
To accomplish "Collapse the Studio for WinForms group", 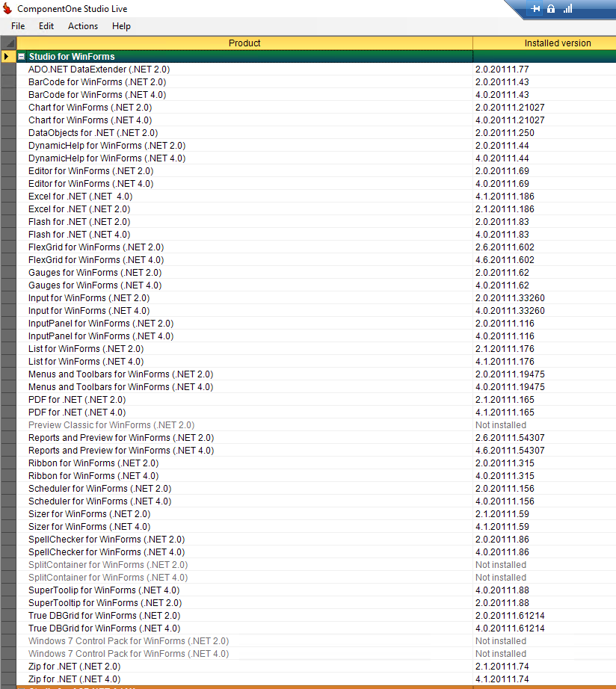I will pyautogui.click(x=21, y=56).
